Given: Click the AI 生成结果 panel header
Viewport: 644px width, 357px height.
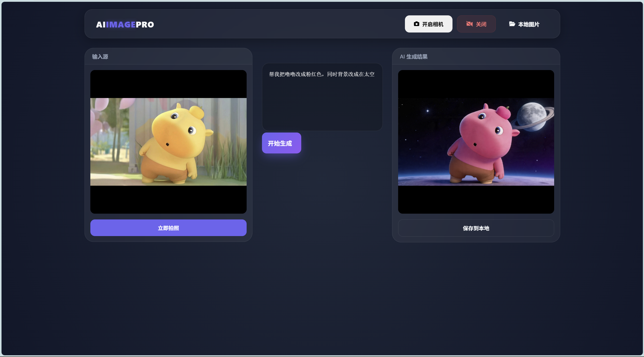Looking at the screenshot, I should 413,57.
